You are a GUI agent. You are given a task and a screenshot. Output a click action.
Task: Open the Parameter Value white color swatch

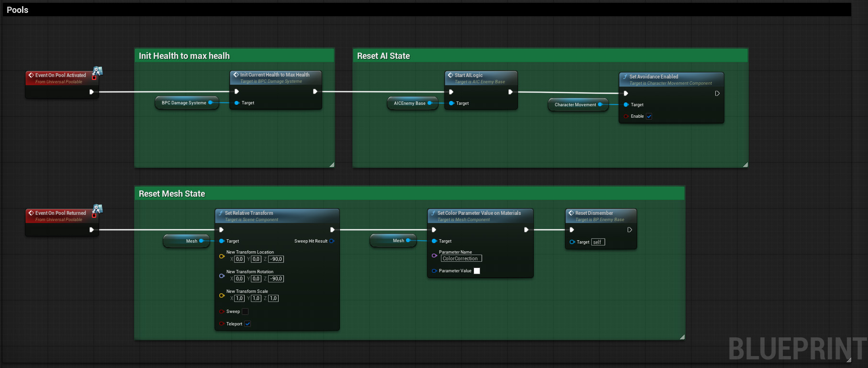click(x=477, y=271)
